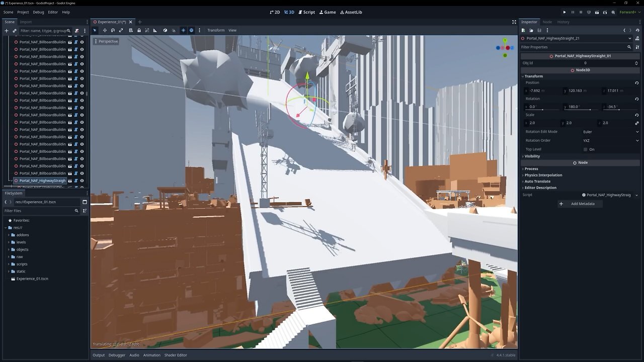Toggle preview environment
644x362 pixels.
tap(191, 30)
